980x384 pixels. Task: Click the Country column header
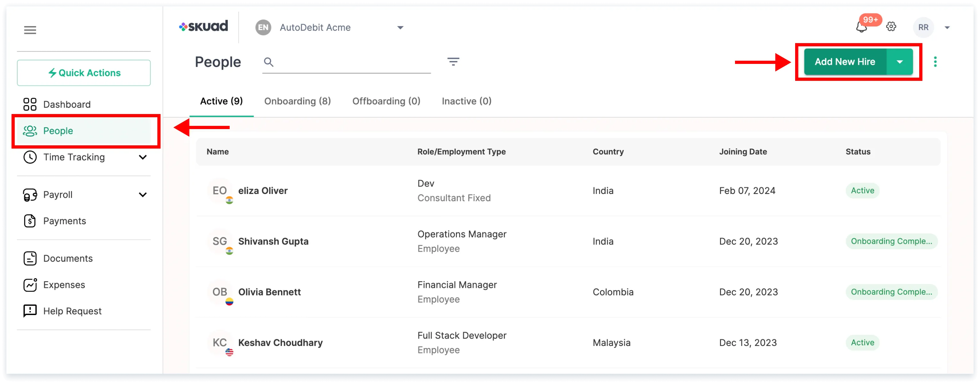(x=608, y=152)
